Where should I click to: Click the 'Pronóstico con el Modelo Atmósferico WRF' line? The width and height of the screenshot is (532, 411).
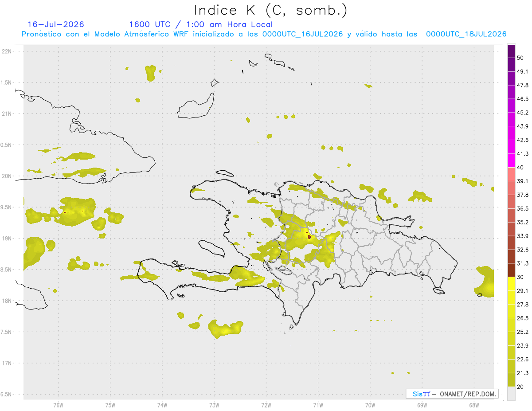pos(264,34)
